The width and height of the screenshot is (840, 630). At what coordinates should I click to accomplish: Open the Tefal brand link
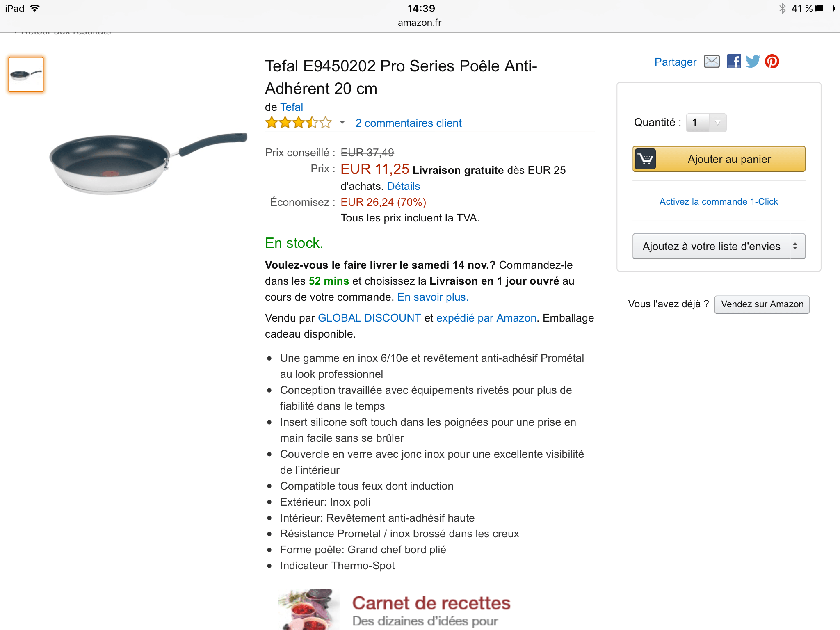point(292,107)
